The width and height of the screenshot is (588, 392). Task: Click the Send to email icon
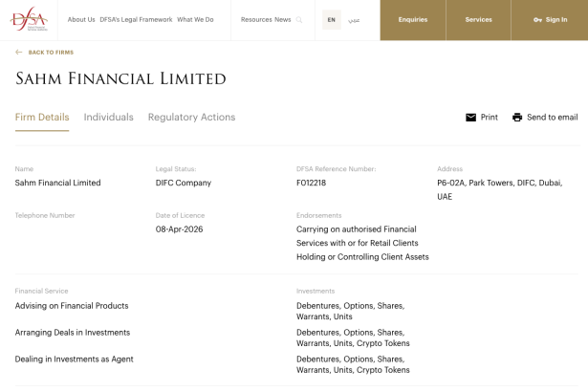pyautogui.click(x=517, y=118)
